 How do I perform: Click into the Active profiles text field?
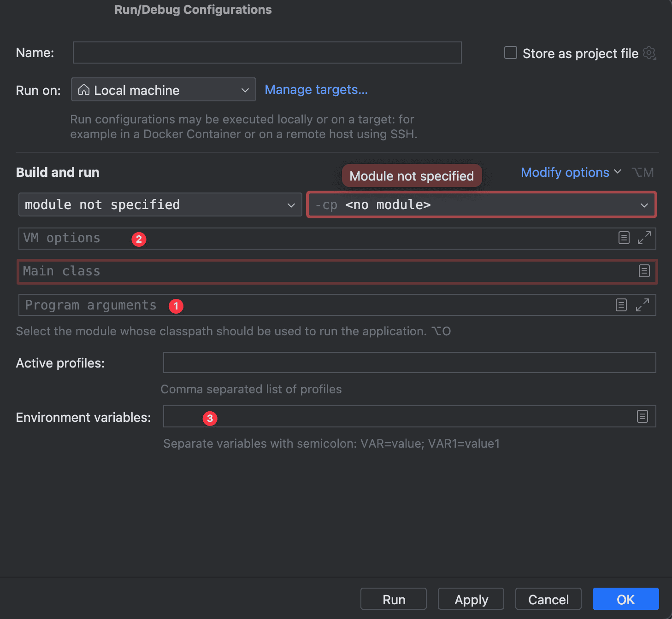[x=409, y=362]
